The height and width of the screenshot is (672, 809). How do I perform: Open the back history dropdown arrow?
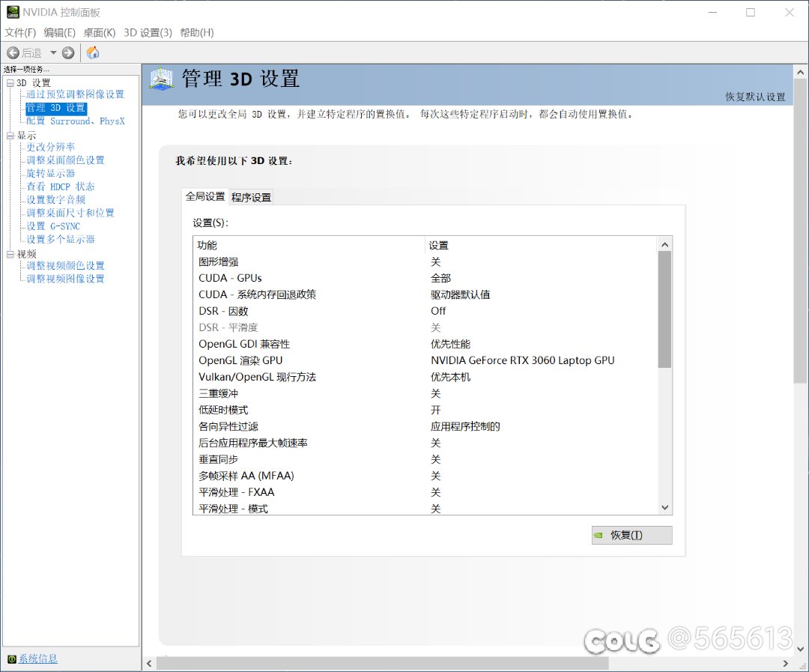point(53,52)
